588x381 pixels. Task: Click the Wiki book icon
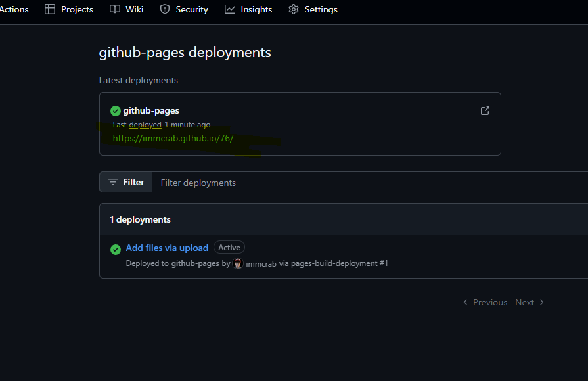(x=115, y=9)
